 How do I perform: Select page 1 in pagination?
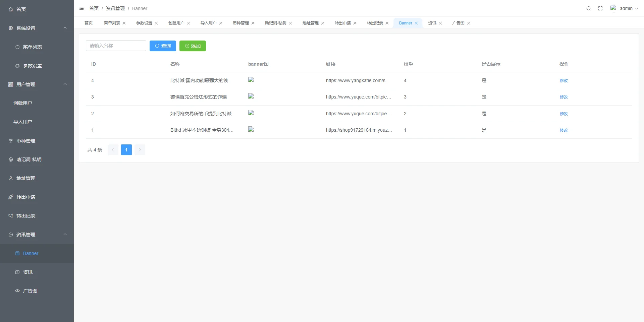[126, 150]
